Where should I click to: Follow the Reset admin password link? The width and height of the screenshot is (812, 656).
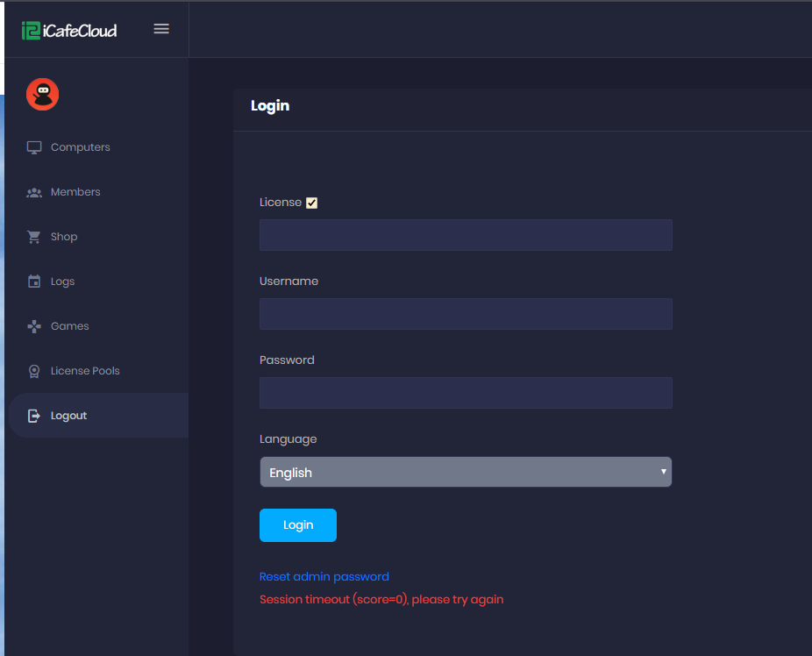[x=324, y=576]
